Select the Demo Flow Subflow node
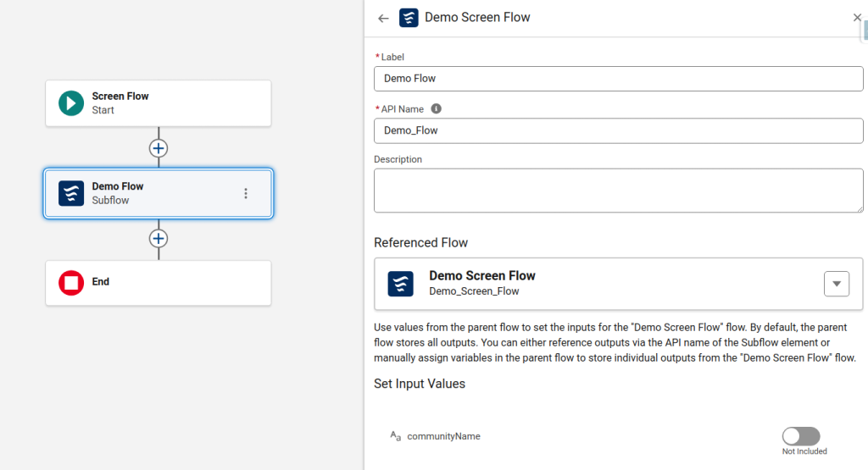 point(159,194)
